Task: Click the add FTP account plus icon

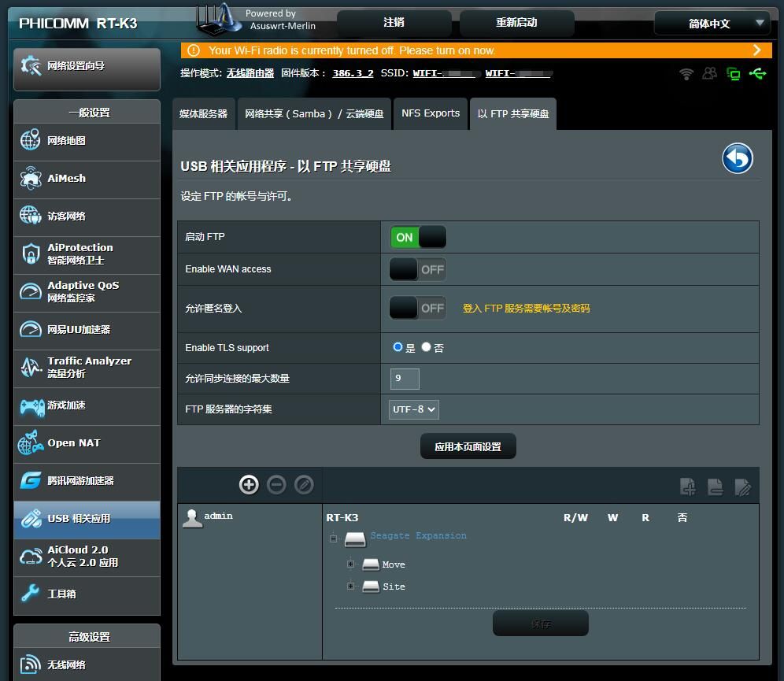Action: 249,485
